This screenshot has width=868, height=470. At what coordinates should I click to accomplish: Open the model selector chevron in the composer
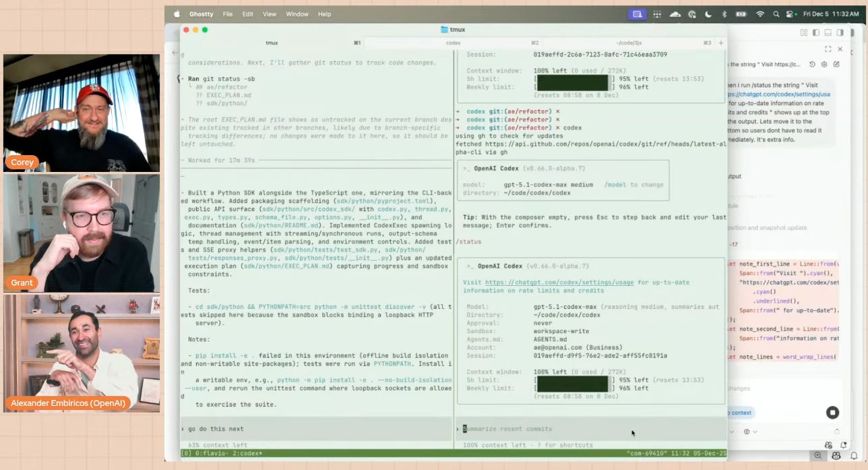(755, 432)
